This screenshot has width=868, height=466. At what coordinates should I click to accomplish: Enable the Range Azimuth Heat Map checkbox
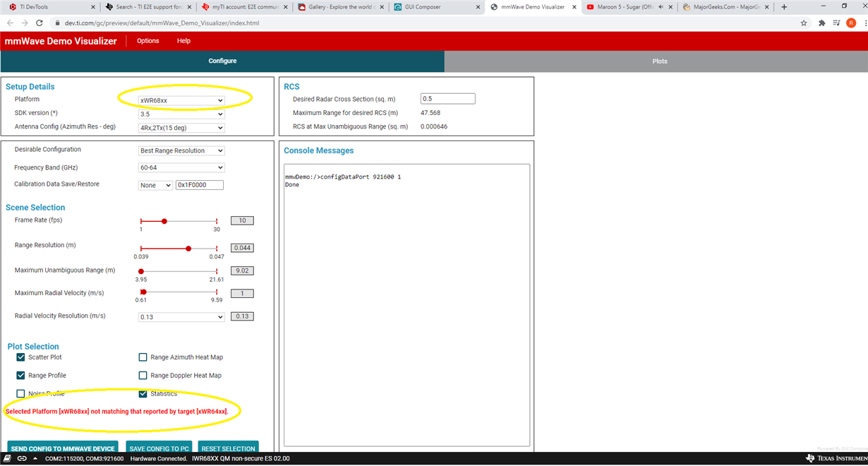[x=143, y=357]
